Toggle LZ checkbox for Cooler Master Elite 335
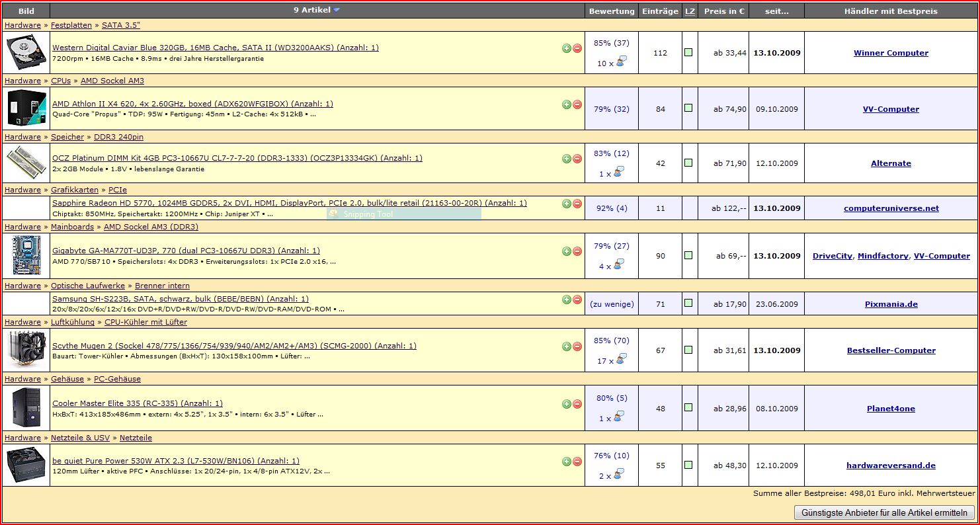The width and height of the screenshot is (980, 525). click(x=688, y=407)
